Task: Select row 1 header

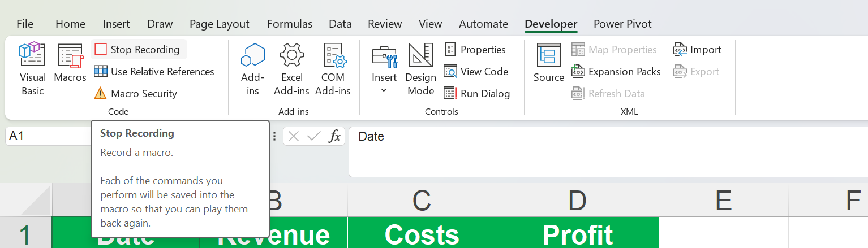Action: click(x=26, y=233)
